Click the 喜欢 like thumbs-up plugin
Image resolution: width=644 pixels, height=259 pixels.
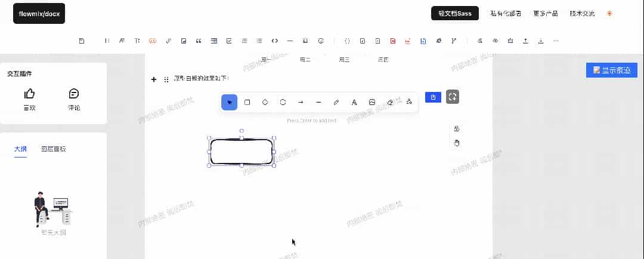(29, 100)
